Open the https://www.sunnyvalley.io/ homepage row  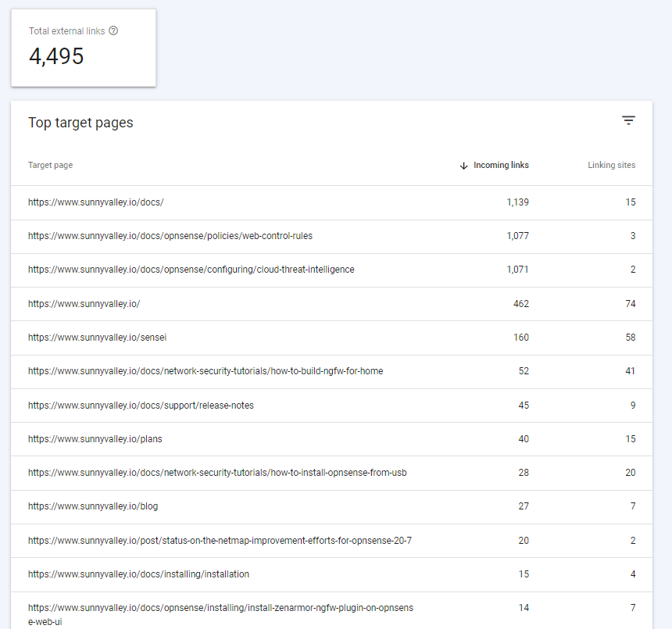332,304
